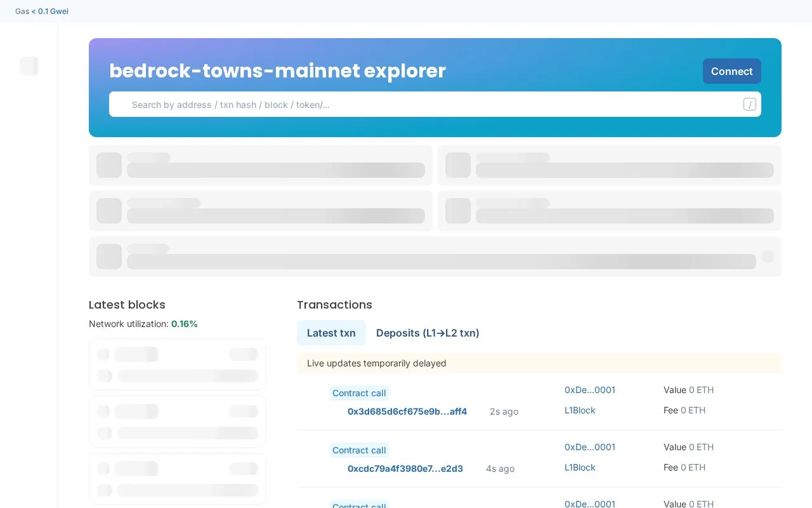This screenshot has height=508, width=812.
Task: Open L1Block contract in the e2d3 transaction row
Action: click(x=580, y=467)
